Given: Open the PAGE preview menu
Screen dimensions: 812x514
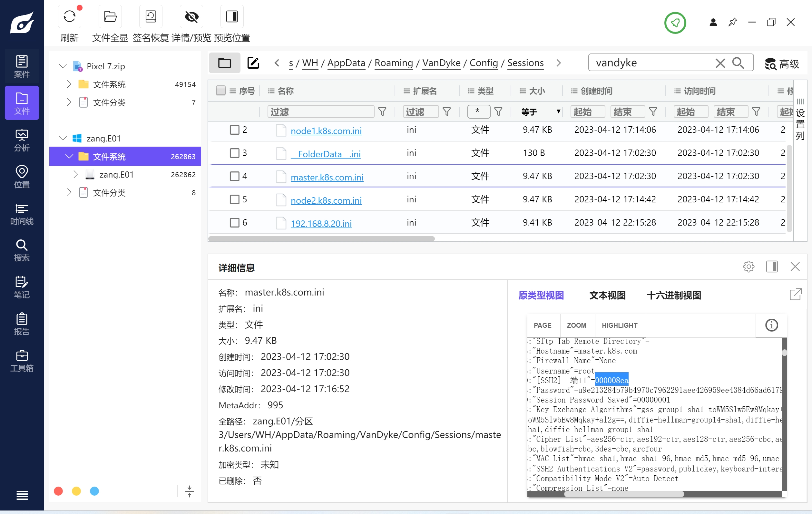Looking at the screenshot, I should click(x=543, y=325).
